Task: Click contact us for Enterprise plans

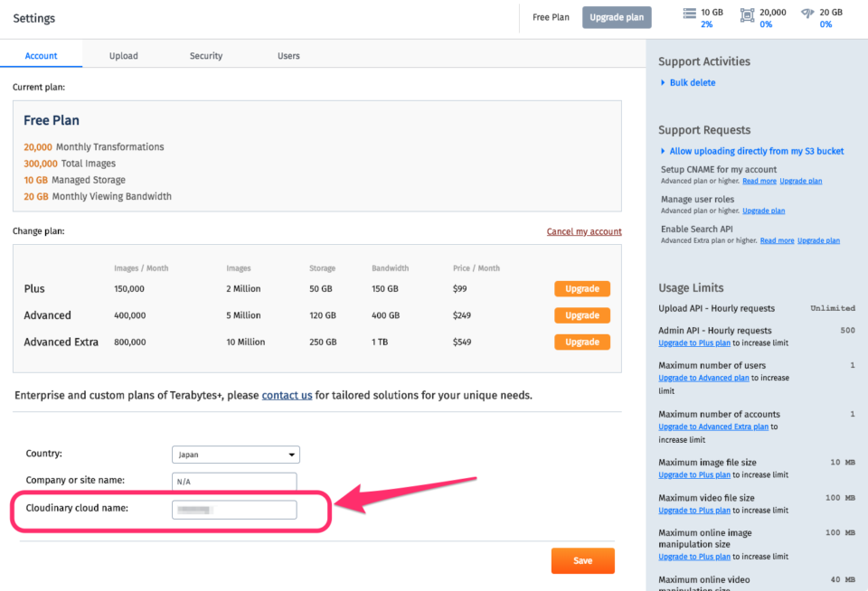Action: (x=287, y=394)
